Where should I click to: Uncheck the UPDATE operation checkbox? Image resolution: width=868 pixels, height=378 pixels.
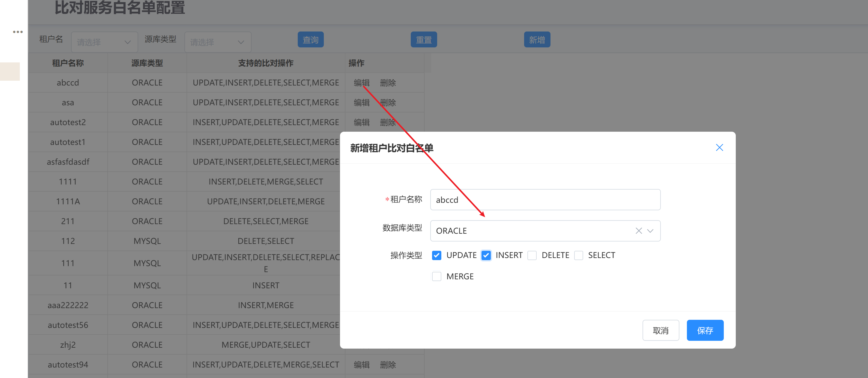coord(436,255)
